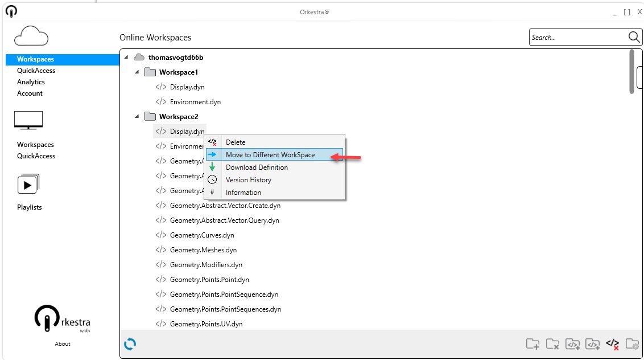Click the folder settings gear icon

tap(632, 343)
